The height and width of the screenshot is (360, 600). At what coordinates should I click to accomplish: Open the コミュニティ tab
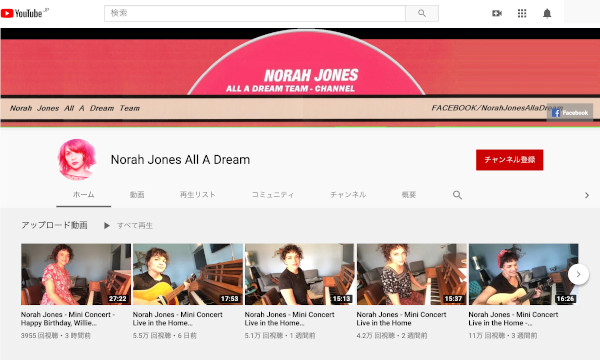coord(272,195)
